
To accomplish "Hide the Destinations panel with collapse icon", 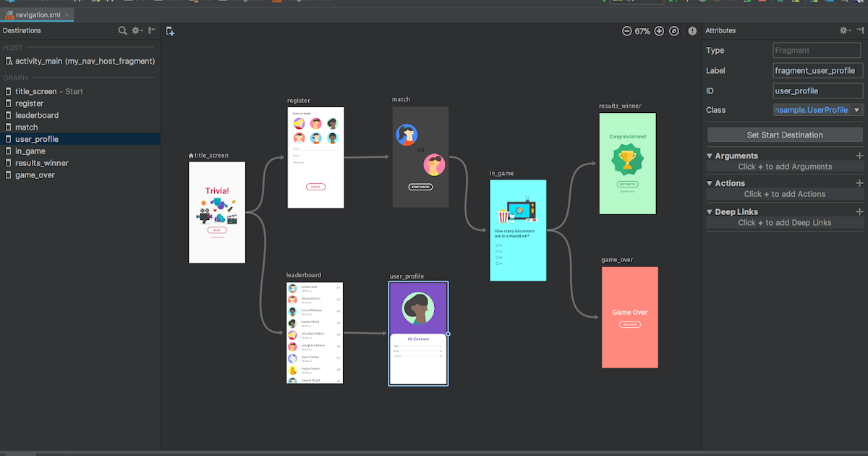I will click(x=152, y=30).
